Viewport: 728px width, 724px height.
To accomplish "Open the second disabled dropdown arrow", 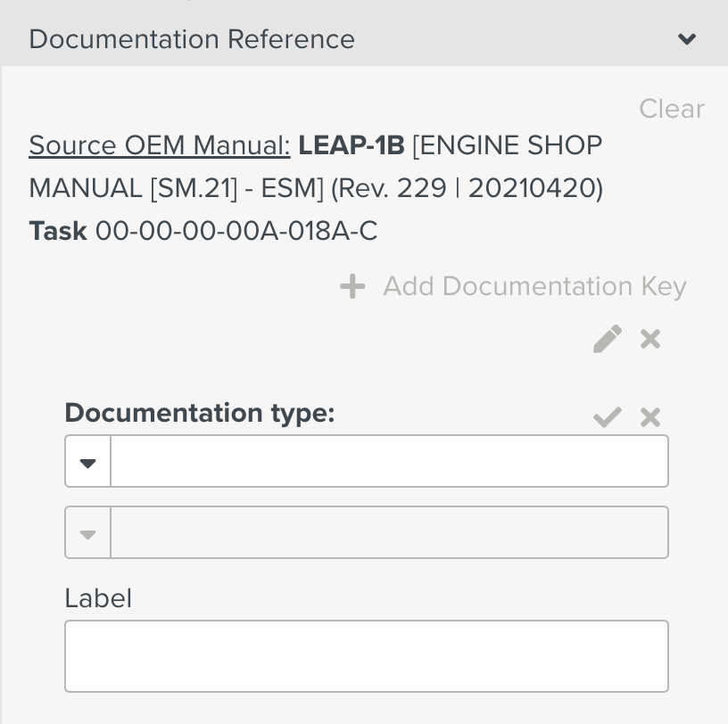I will click(x=87, y=533).
